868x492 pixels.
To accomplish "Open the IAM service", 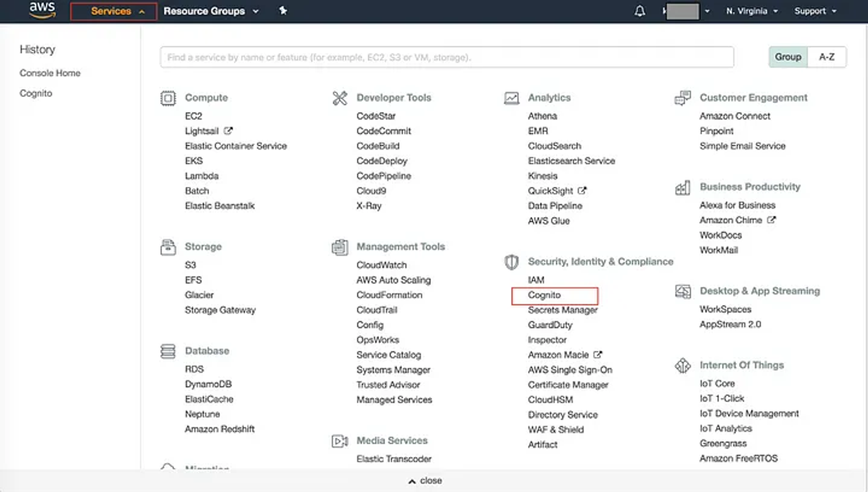I will [x=536, y=280].
